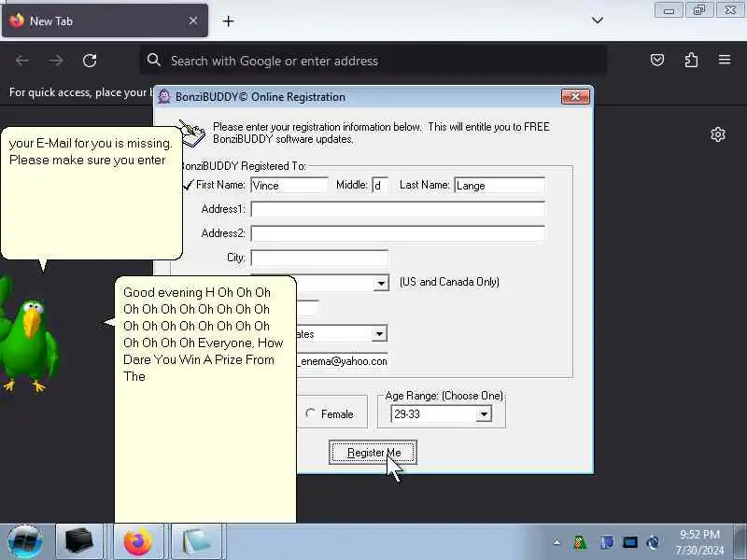Screen dimensions: 747x560
Task: Click the Firefox taskbar icon
Action: (138, 542)
